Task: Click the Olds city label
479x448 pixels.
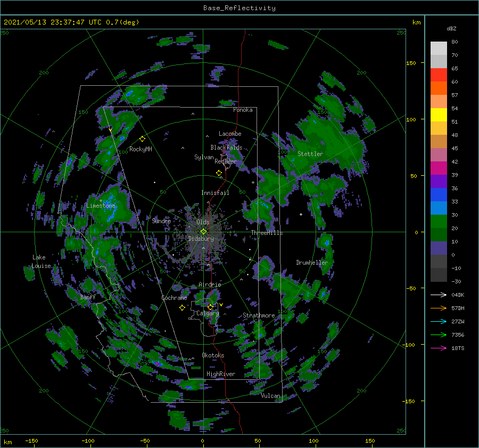Action: [x=203, y=222]
